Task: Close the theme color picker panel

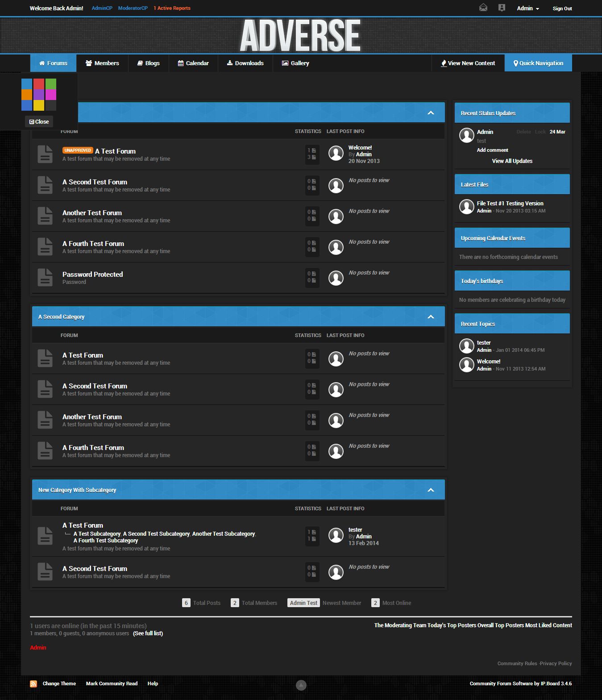Action: (39, 121)
